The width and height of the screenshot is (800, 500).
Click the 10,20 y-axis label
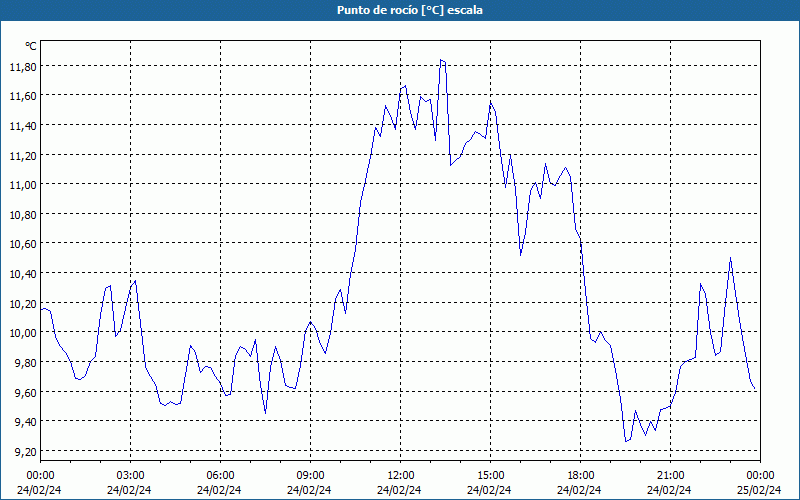point(23,303)
